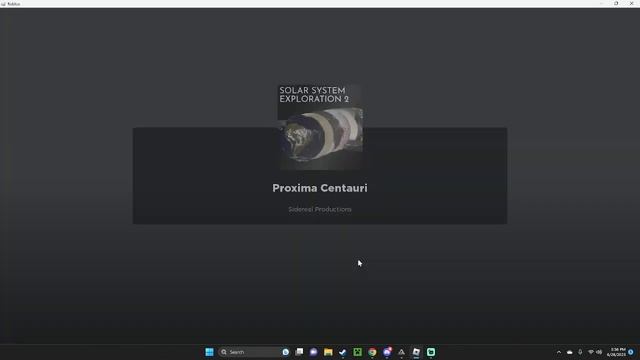Click the Solar System Exploration 2 thumbnail
This screenshot has width=640, height=360.
click(x=320, y=127)
